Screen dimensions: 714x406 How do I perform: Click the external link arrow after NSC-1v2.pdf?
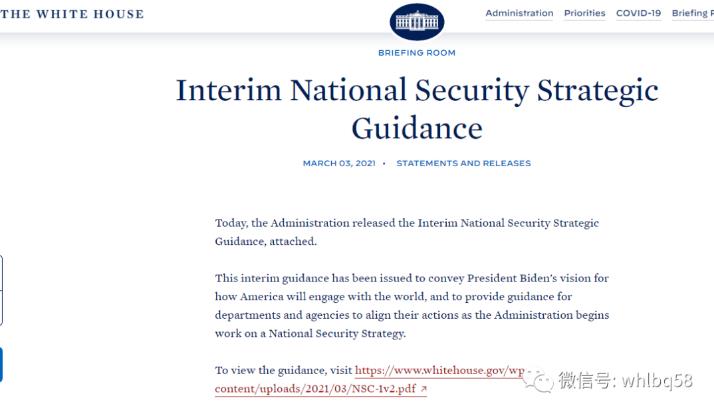click(423, 389)
